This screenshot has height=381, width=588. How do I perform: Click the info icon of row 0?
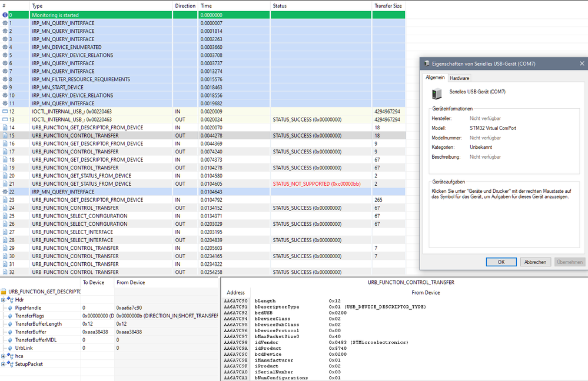coord(5,15)
